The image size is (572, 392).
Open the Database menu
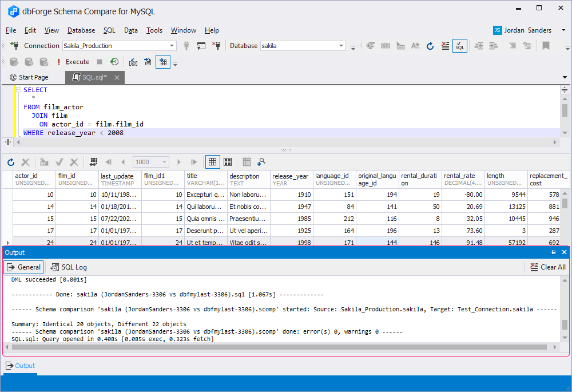tap(81, 30)
